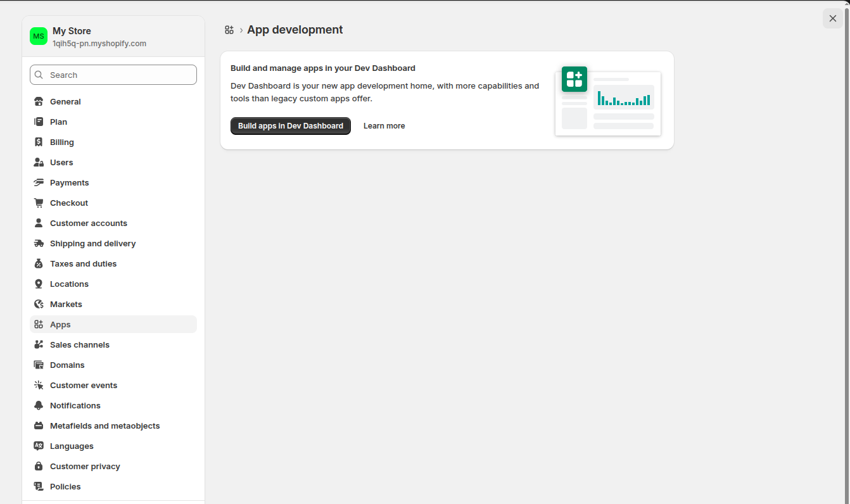The width and height of the screenshot is (850, 504).
Task: Open Billing settings page
Action: coord(113,142)
